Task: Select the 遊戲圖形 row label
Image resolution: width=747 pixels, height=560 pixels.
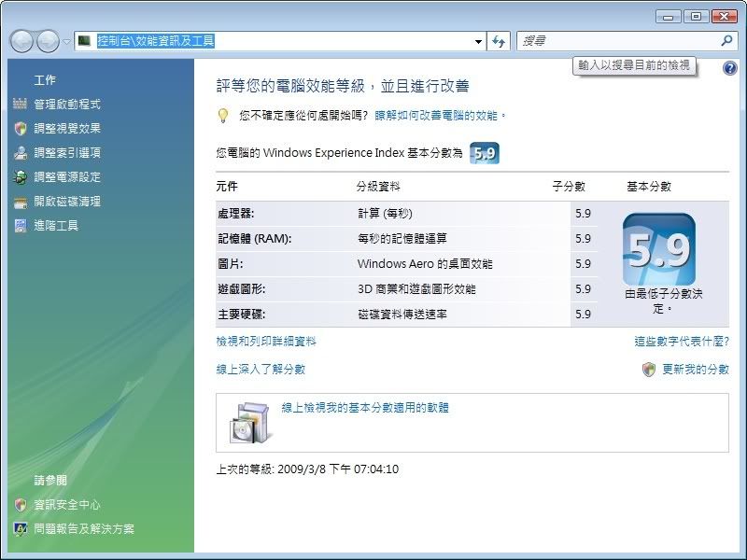Action: 242,289
